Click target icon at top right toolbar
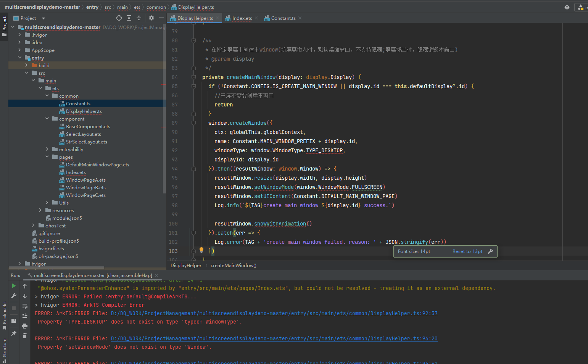 (567, 7)
